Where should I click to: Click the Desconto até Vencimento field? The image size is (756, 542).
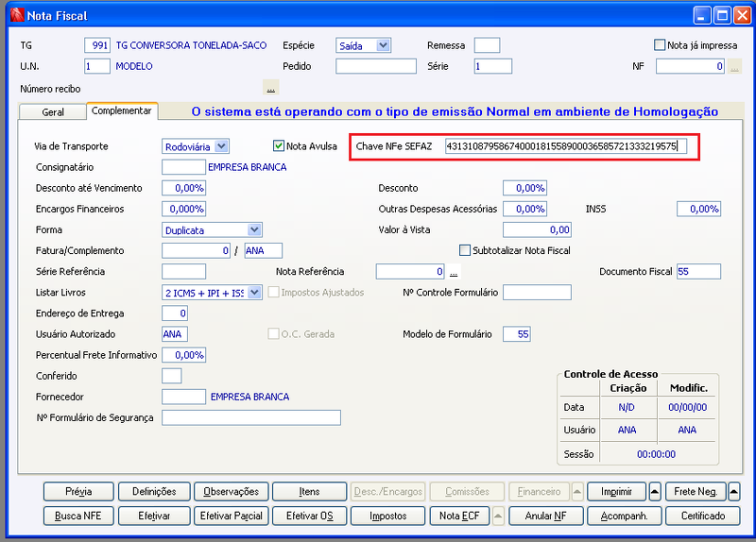tap(183, 188)
